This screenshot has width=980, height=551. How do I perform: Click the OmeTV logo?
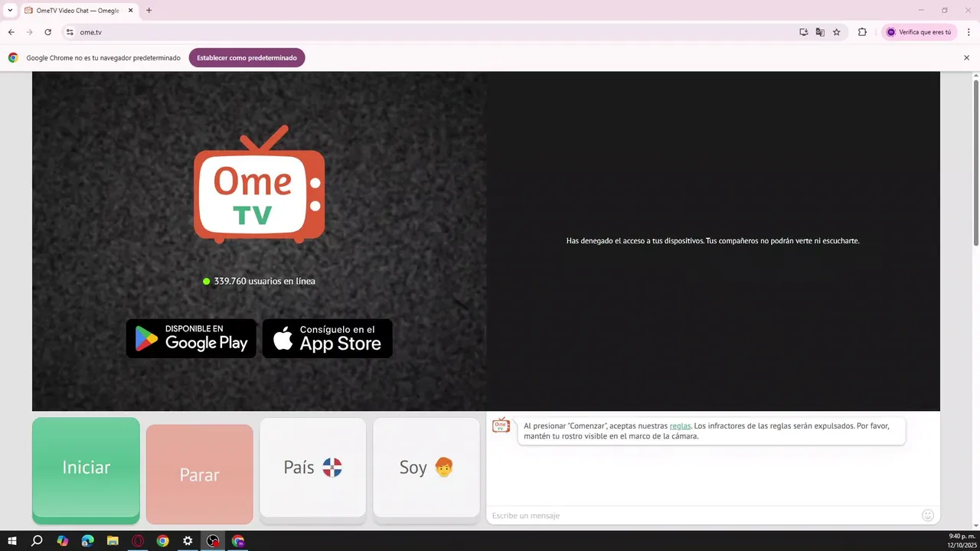(260, 184)
